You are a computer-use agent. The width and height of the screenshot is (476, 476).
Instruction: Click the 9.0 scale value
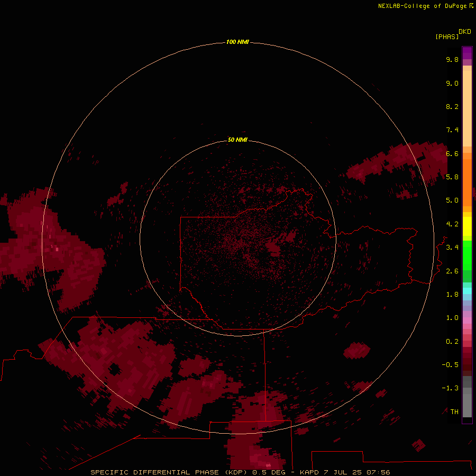point(452,83)
